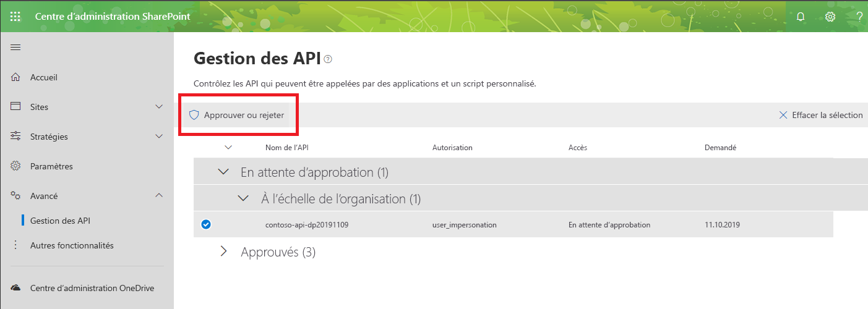Click the Avancé gears icon
The image size is (868, 309).
(x=16, y=196)
